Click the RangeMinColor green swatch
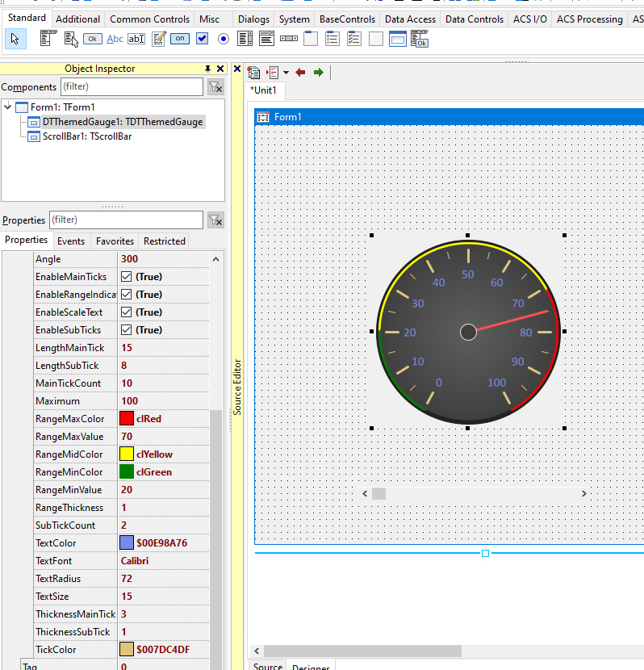 127,471
